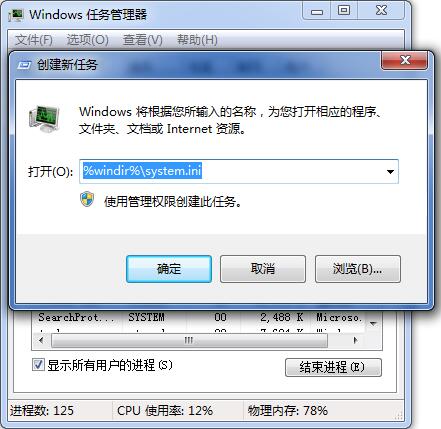Click the horizontal scrollbar thumb in process list
The height and width of the screenshot is (429, 441).
189,340
